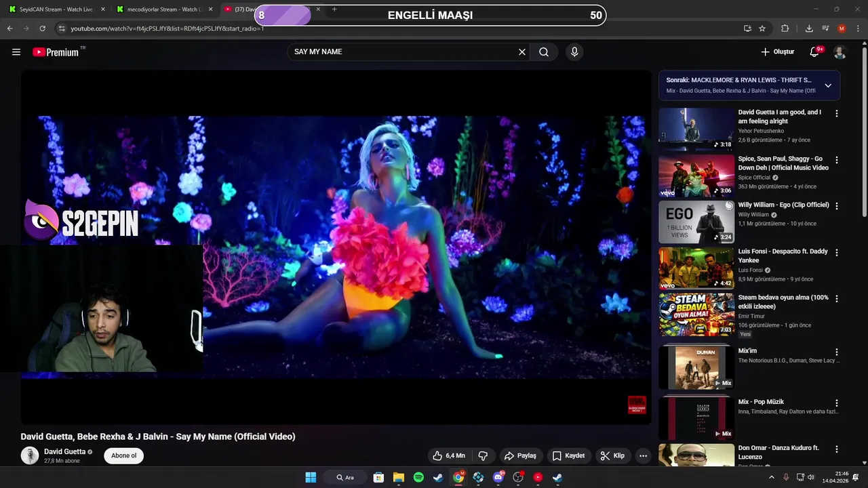
Task: Open the YouTube hamburger guide menu
Action: [16, 52]
